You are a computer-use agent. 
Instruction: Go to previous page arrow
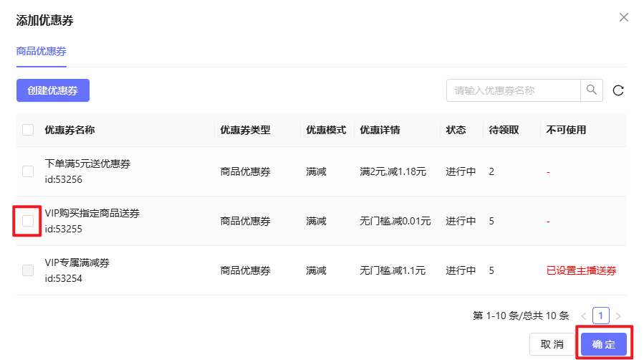click(584, 316)
